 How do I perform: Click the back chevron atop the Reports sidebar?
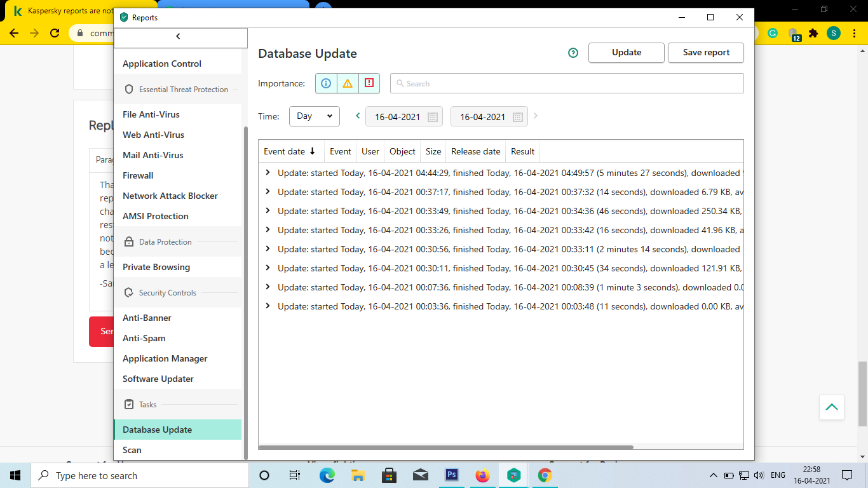pyautogui.click(x=178, y=36)
